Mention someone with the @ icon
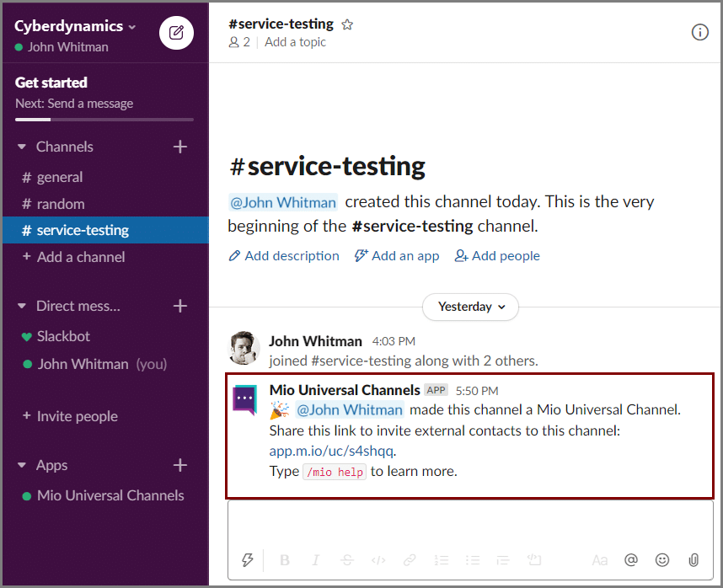The image size is (723, 588). (x=631, y=560)
